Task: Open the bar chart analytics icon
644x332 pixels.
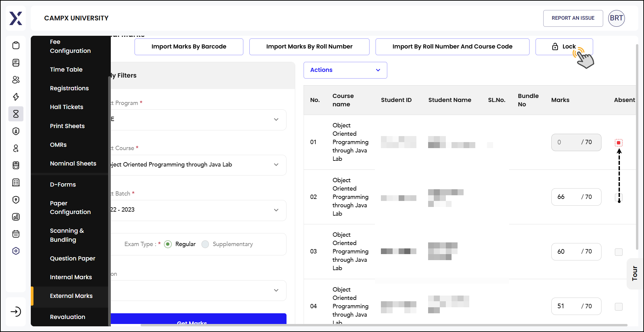Action: 16,217
